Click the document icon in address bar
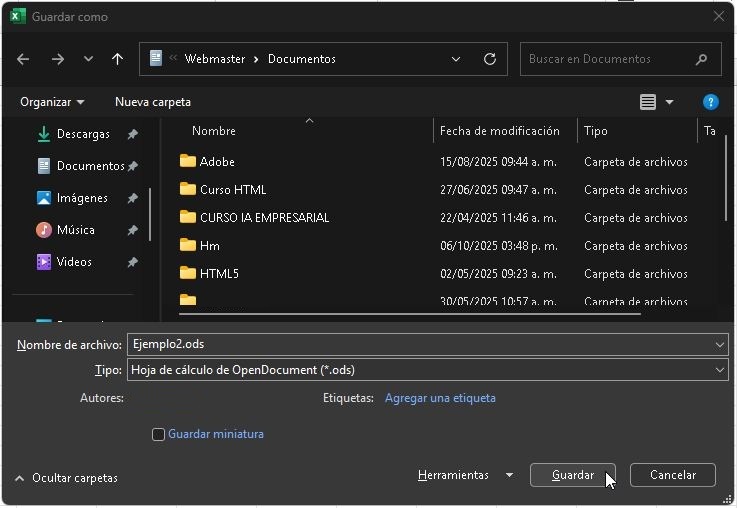Image resolution: width=737 pixels, height=508 pixels. tap(156, 58)
